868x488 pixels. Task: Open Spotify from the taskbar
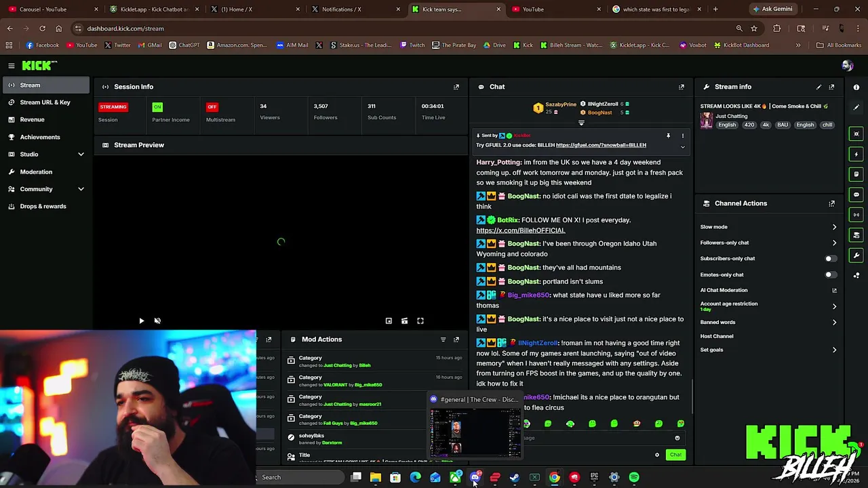[x=634, y=477]
